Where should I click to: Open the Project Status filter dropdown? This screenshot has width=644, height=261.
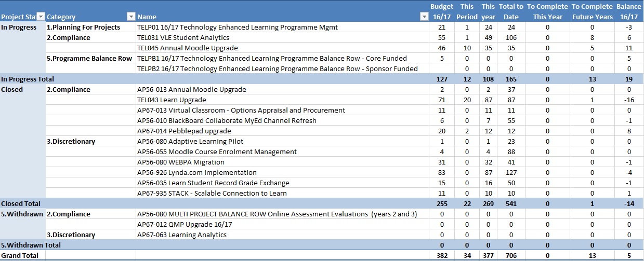point(41,17)
